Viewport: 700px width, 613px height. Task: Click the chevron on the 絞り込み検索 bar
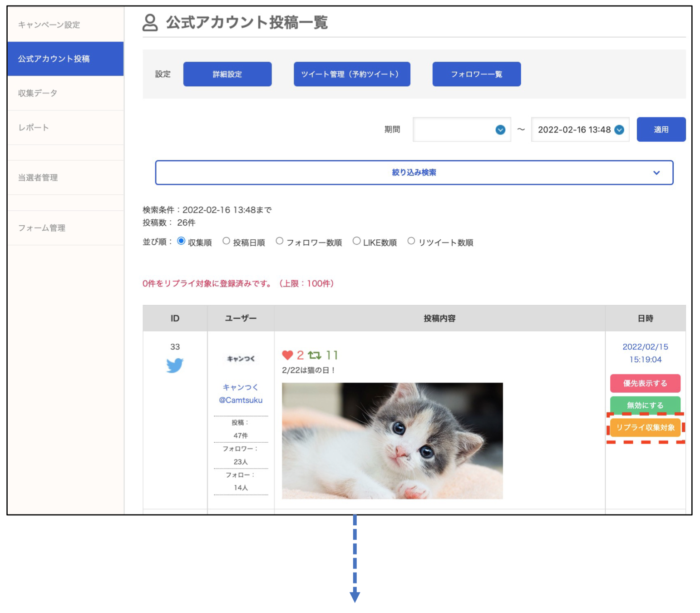tap(656, 173)
